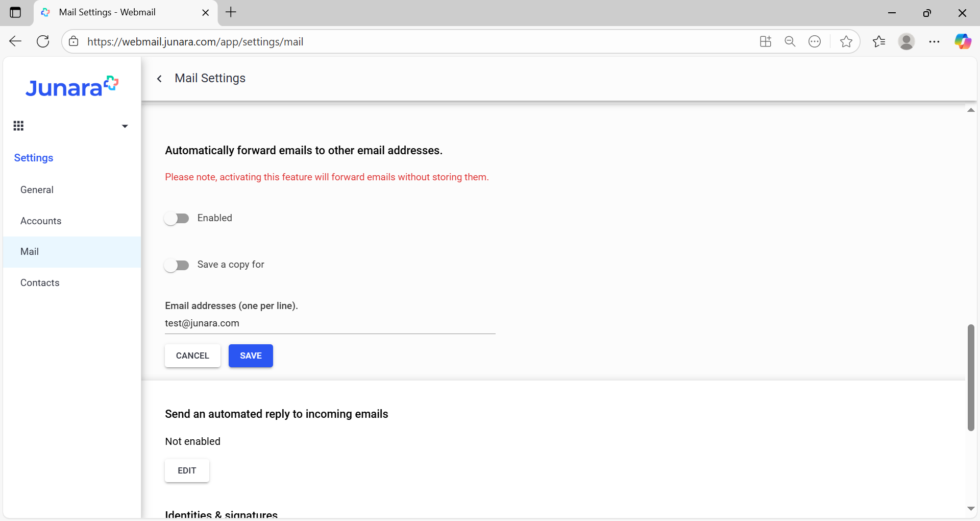Image resolution: width=980 pixels, height=521 pixels.
Task: Expand the sidebar dropdown arrow
Action: point(125,126)
